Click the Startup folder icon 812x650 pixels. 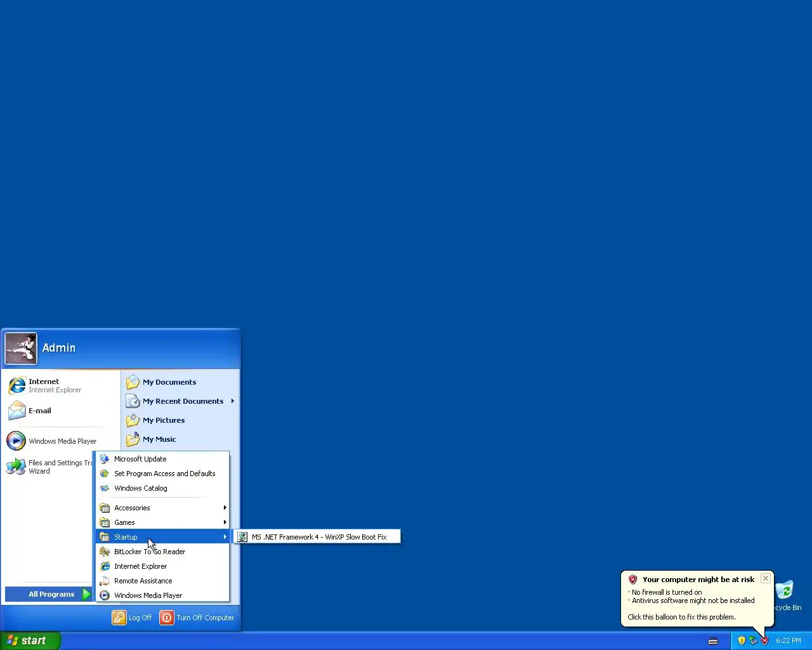point(105,537)
